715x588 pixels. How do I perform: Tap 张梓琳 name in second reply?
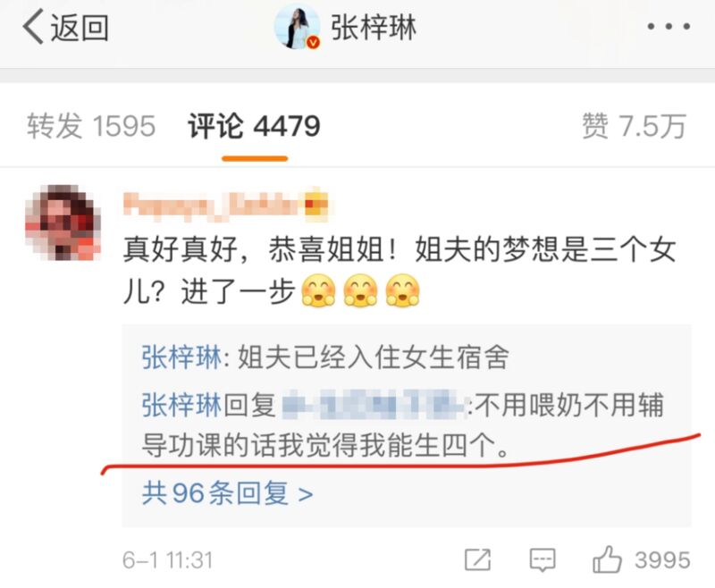[181, 405]
